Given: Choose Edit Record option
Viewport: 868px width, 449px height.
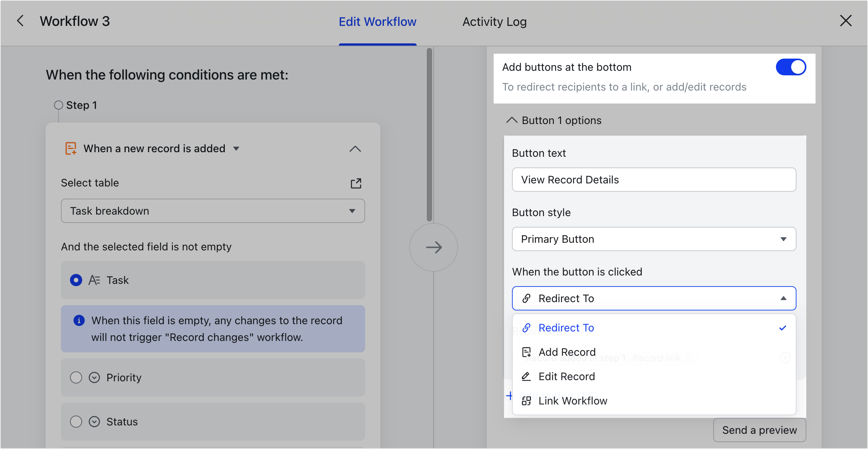Looking at the screenshot, I should (x=654, y=376).
